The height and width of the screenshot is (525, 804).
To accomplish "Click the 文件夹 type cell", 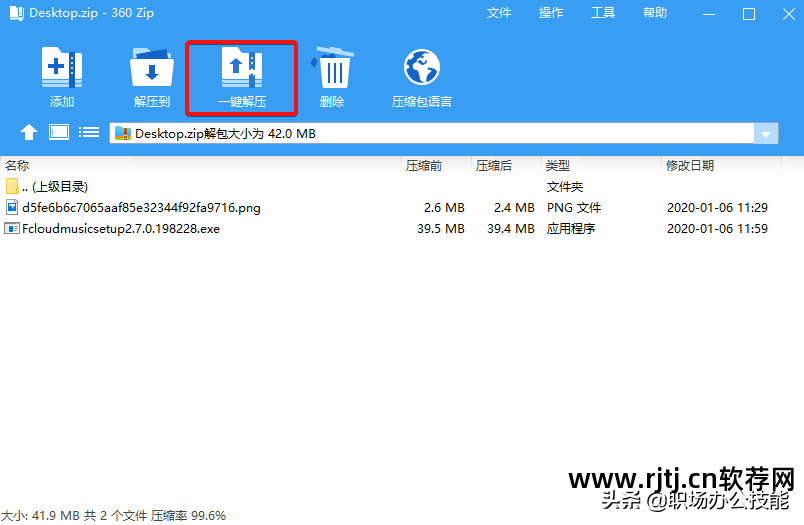I will 565,187.
